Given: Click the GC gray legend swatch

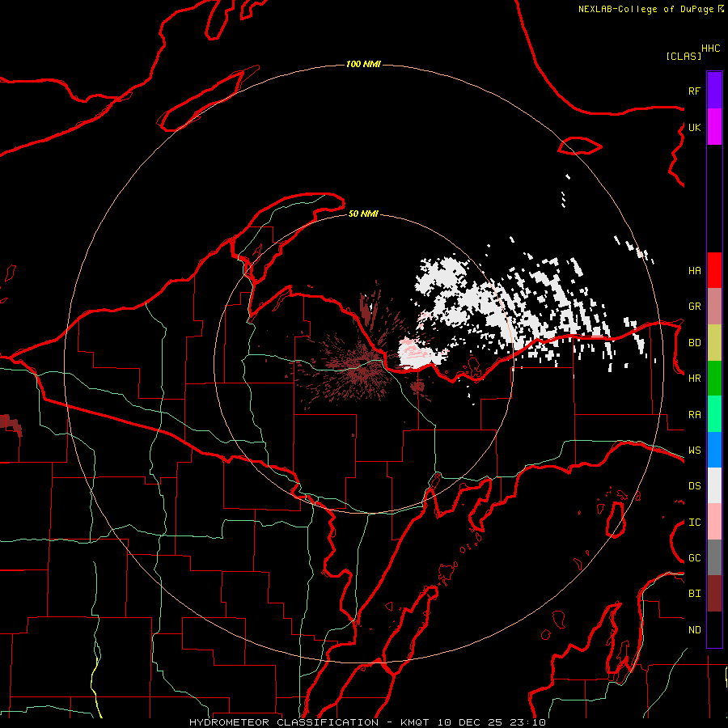Looking at the screenshot, I should pyautogui.click(x=714, y=557).
